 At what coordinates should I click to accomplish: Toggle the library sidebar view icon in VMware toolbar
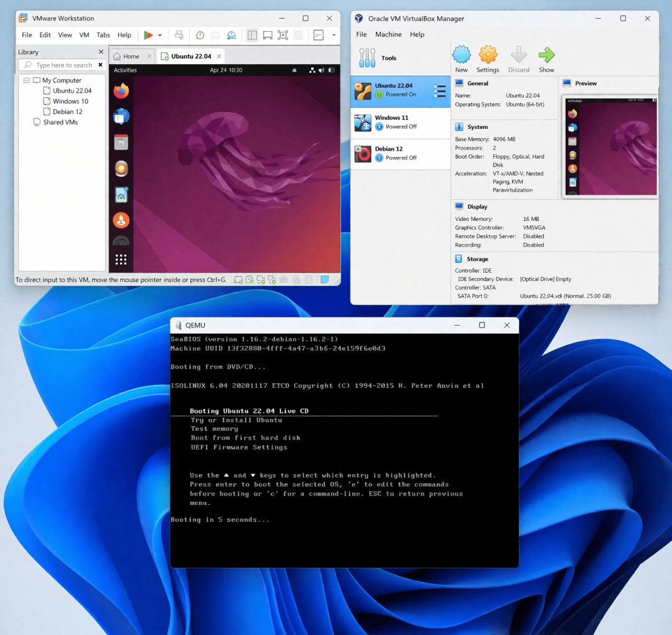[x=253, y=35]
